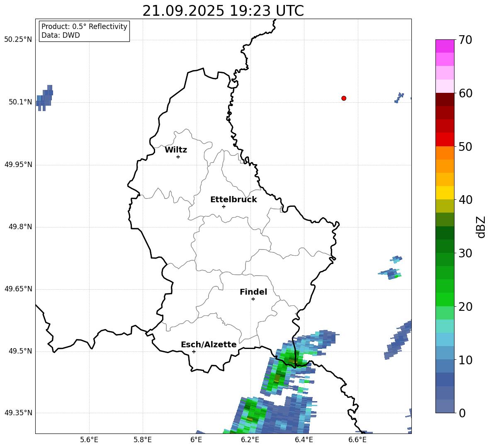The width and height of the screenshot is (491, 448).
Task: Click the Esch/Alzette label
Action: (209, 344)
